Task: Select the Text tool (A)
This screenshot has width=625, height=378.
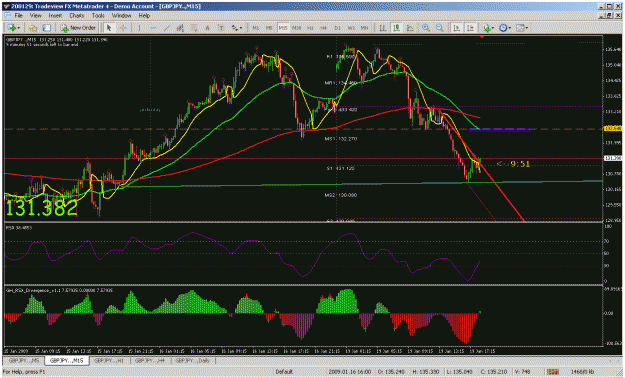Action: coord(207,28)
